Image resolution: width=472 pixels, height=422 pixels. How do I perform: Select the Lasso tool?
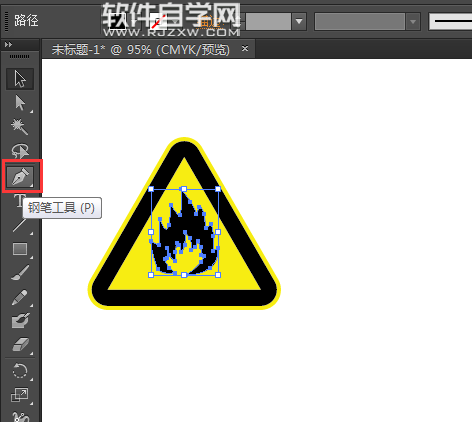[20, 151]
